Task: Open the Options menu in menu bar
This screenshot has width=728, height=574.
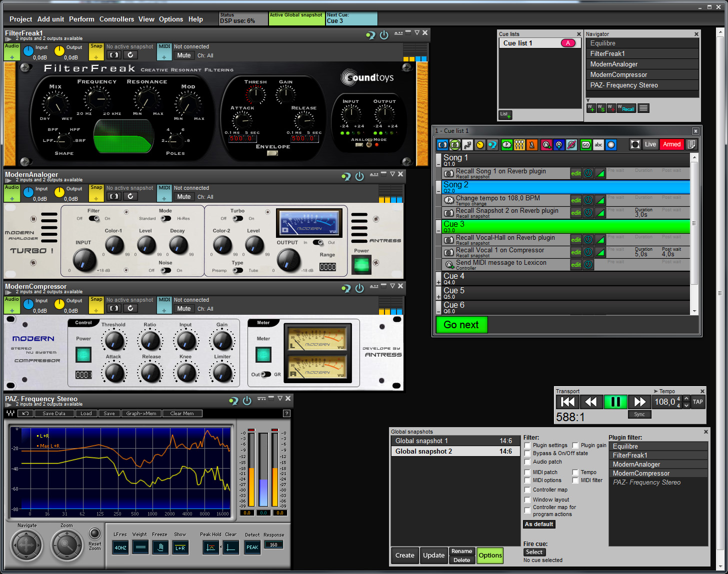Action: click(x=171, y=19)
